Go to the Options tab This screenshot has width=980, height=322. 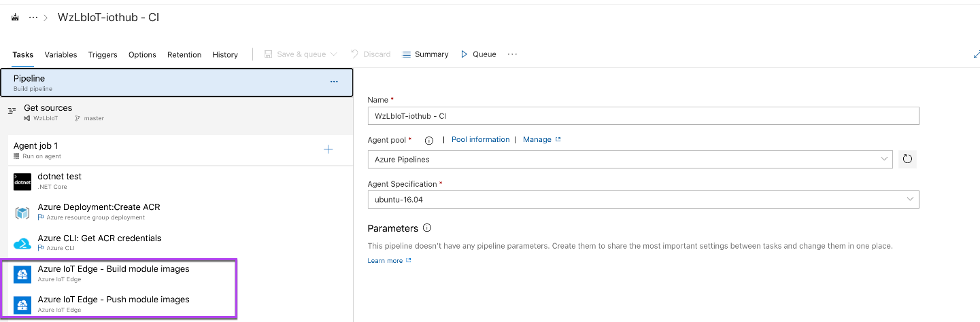click(x=142, y=54)
